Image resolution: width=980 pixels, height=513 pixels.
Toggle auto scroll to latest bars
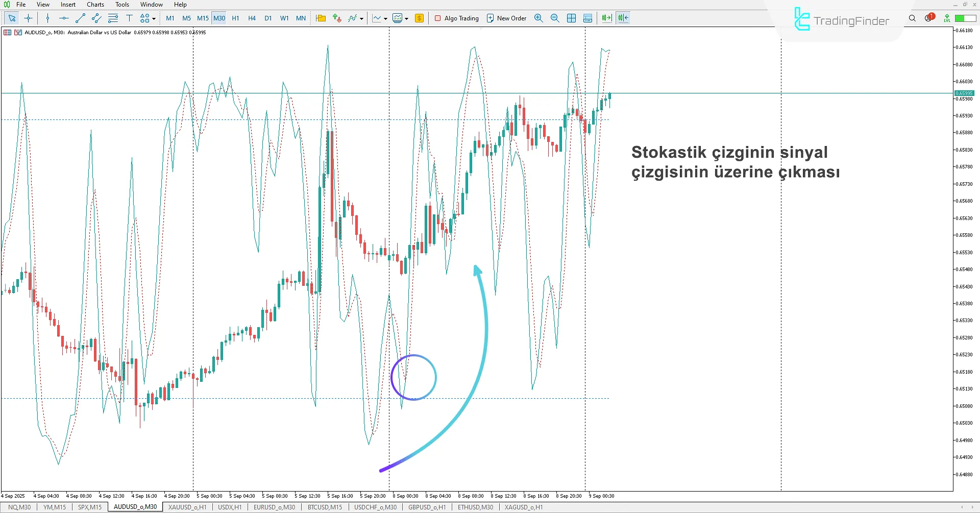coord(605,18)
